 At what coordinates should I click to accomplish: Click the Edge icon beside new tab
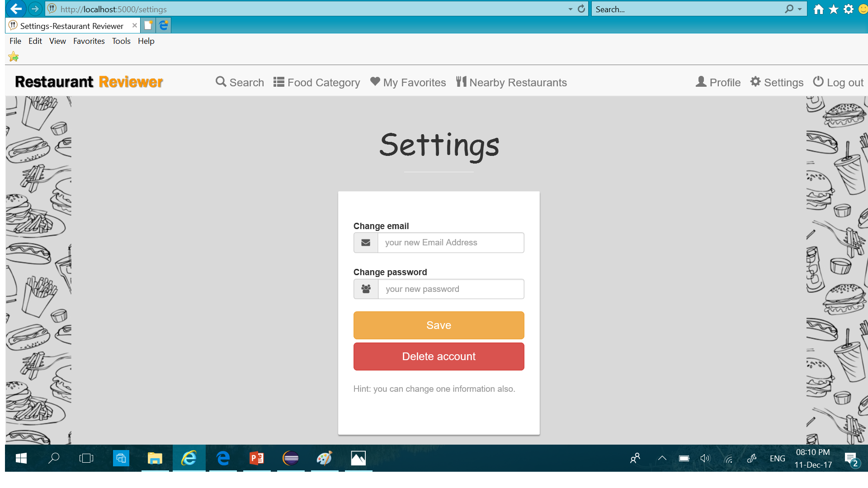[x=164, y=25]
